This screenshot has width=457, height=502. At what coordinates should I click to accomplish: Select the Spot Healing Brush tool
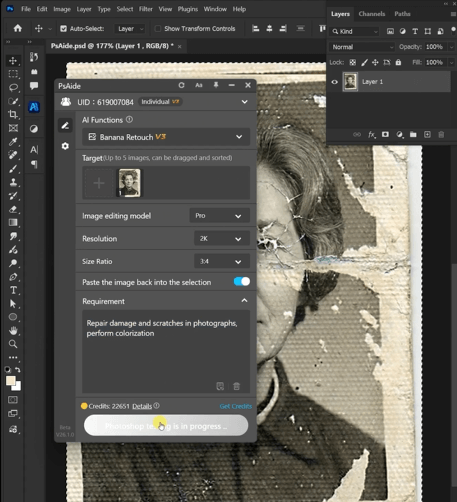coord(13,155)
